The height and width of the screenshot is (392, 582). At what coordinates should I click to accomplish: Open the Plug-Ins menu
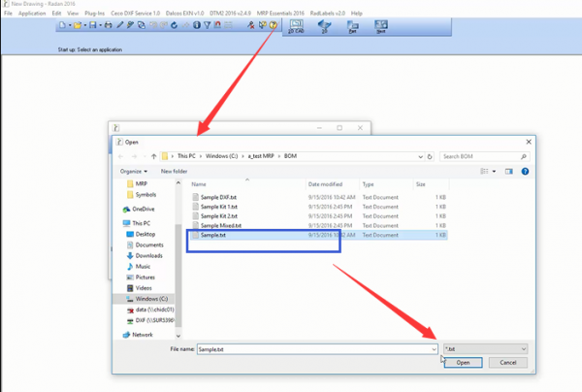click(95, 14)
